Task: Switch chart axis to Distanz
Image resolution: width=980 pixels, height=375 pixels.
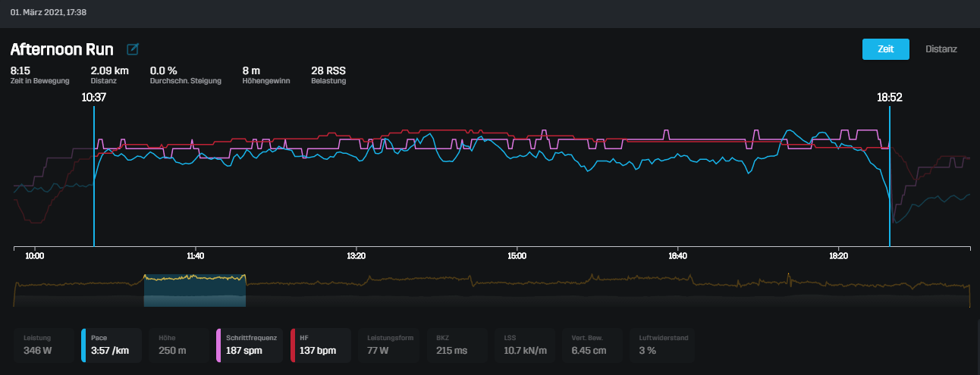Action: click(x=941, y=48)
